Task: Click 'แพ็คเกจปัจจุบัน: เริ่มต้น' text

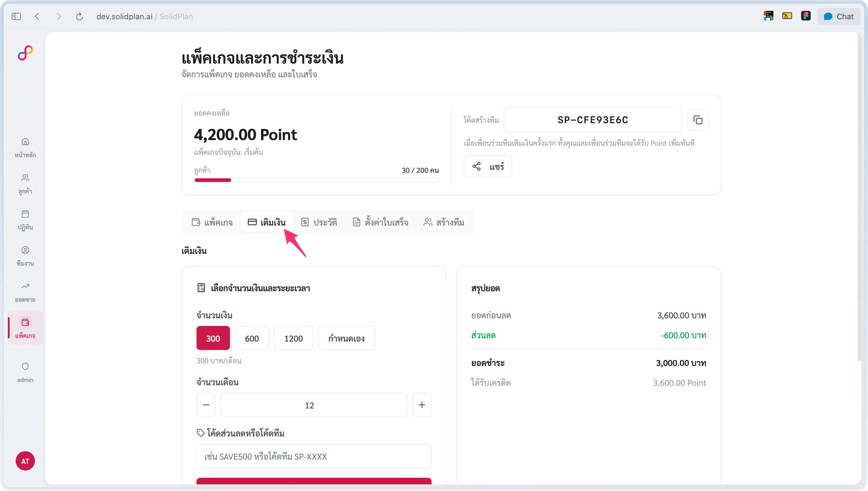Action: pos(228,152)
